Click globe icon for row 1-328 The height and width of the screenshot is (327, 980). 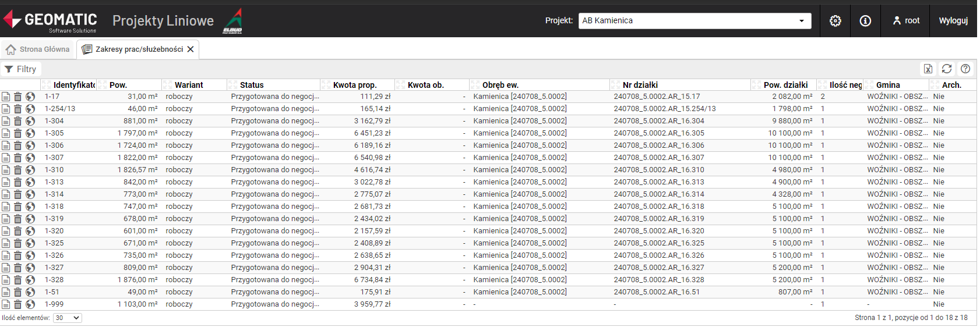pos(30,280)
